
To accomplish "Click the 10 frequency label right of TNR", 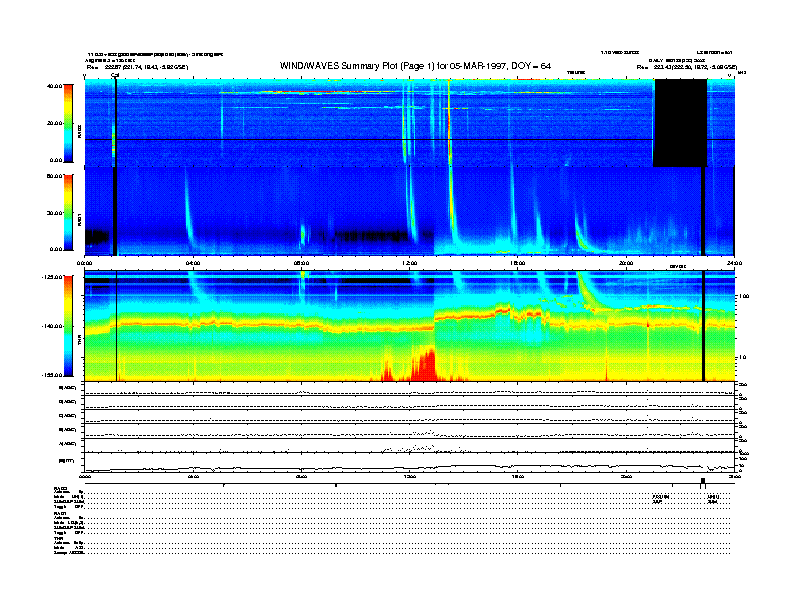I will (x=742, y=358).
